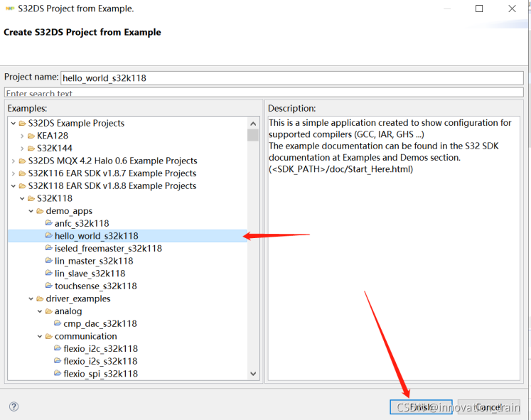The height and width of the screenshot is (420, 531).
Task: Select the lin_master_s32k118 example
Action: click(94, 261)
